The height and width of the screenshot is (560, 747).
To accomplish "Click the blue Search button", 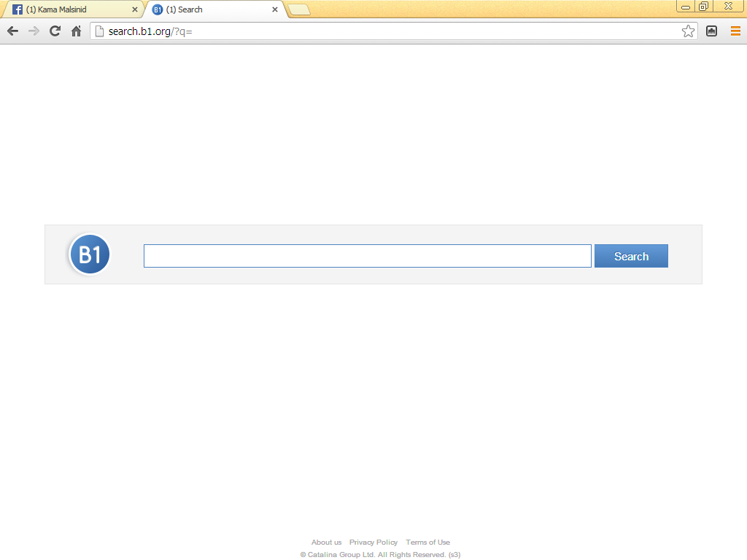I will tap(631, 256).
